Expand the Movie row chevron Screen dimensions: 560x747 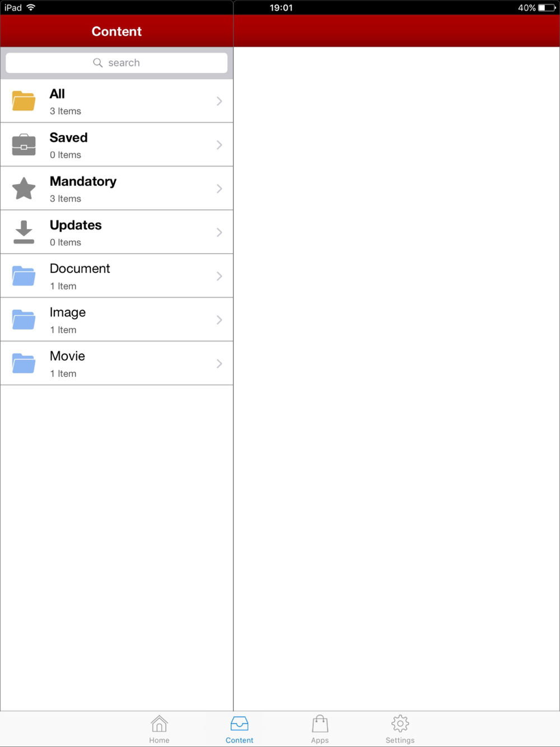point(219,363)
